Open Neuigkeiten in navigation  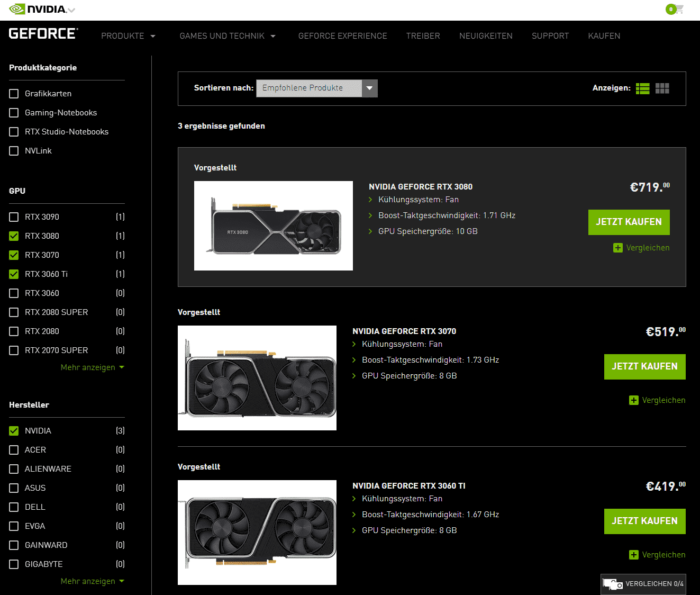coord(486,36)
